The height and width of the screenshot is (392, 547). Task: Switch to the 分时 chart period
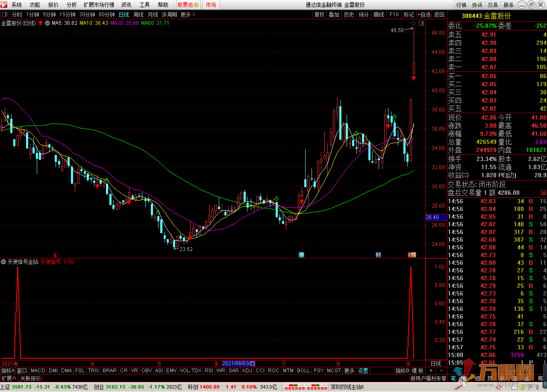17,15
